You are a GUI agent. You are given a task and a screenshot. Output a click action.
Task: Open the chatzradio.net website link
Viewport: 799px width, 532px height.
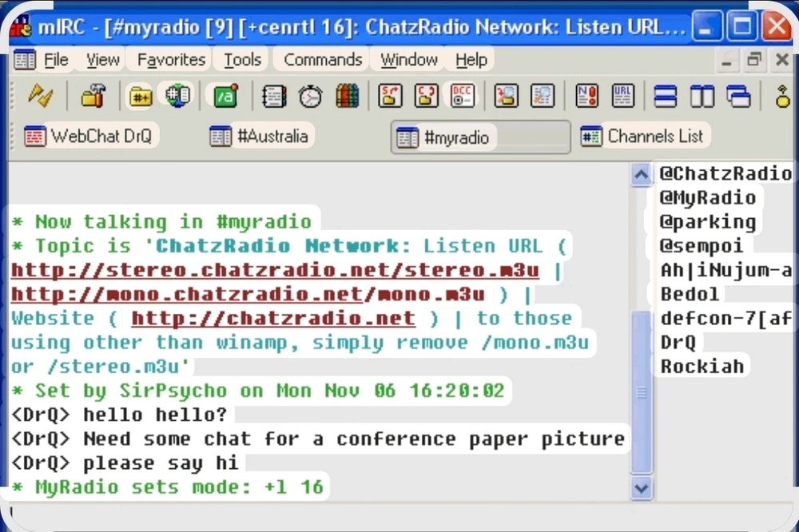pos(273,319)
